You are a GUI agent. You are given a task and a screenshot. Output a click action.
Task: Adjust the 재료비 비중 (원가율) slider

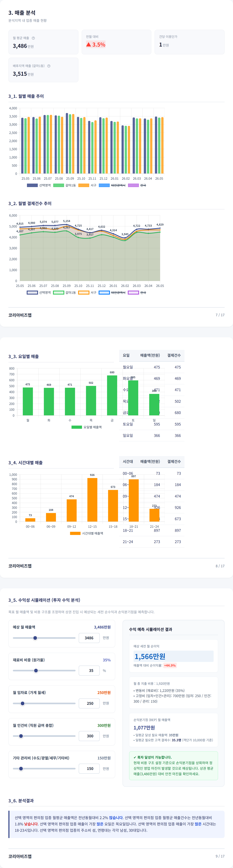tap(44, 671)
